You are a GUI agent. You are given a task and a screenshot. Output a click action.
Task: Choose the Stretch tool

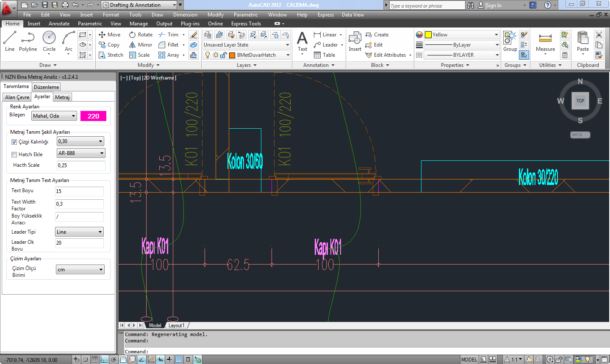pos(111,55)
